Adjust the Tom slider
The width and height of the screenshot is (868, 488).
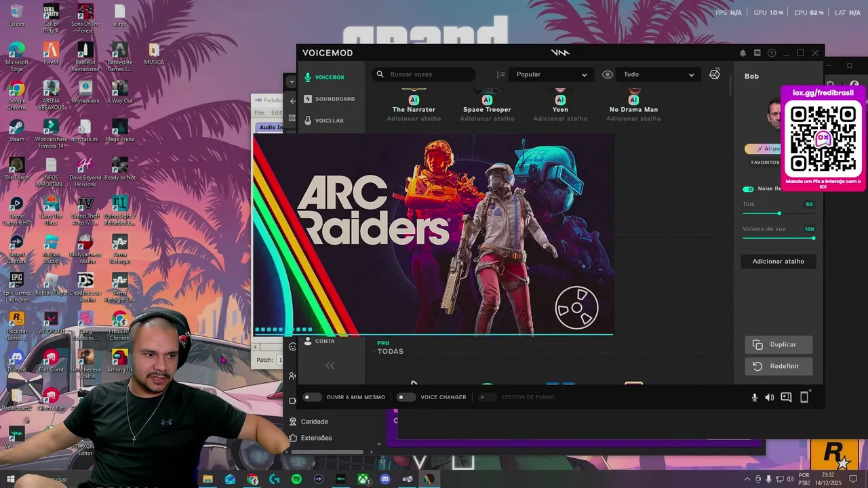click(x=778, y=213)
